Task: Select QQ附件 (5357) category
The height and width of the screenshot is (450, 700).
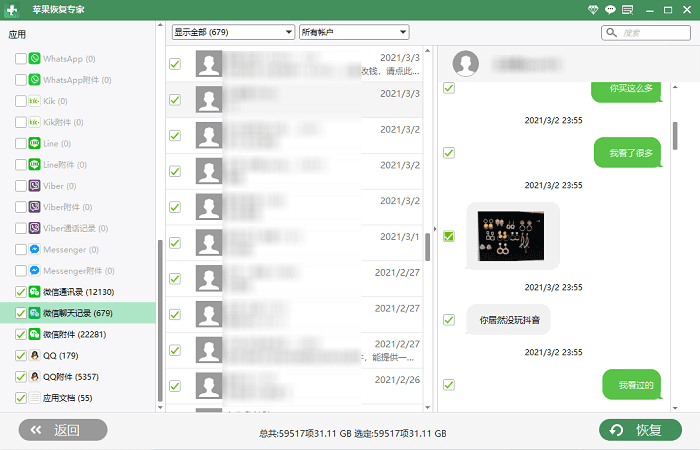Action: coord(78,376)
